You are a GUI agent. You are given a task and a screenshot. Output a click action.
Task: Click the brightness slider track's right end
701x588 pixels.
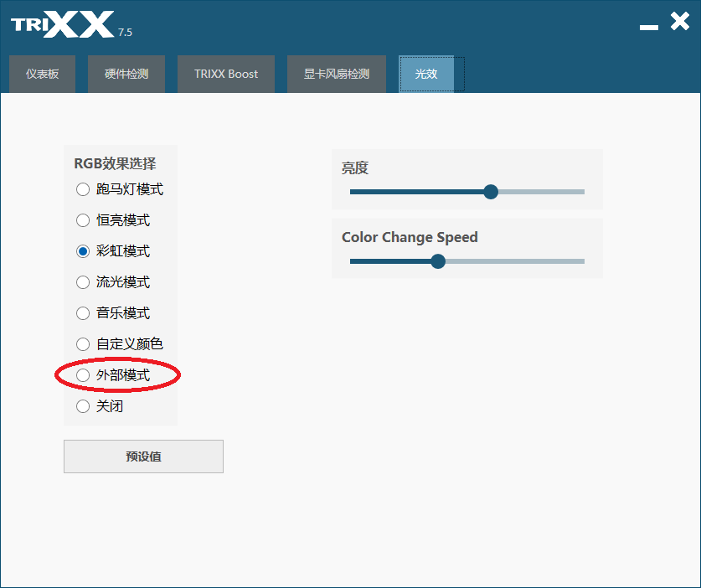(x=581, y=192)
